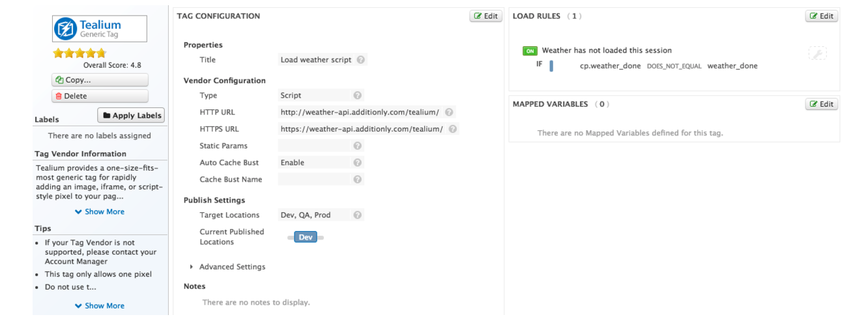
Task: Click the wrench icon in Load Rules
Action: pyautogui.click(x=817, y=53)
